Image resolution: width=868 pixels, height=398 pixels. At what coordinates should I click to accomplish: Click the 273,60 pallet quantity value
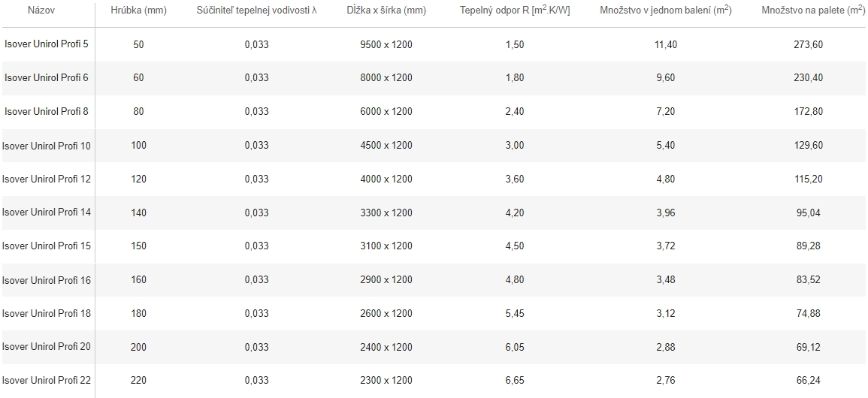808,44
